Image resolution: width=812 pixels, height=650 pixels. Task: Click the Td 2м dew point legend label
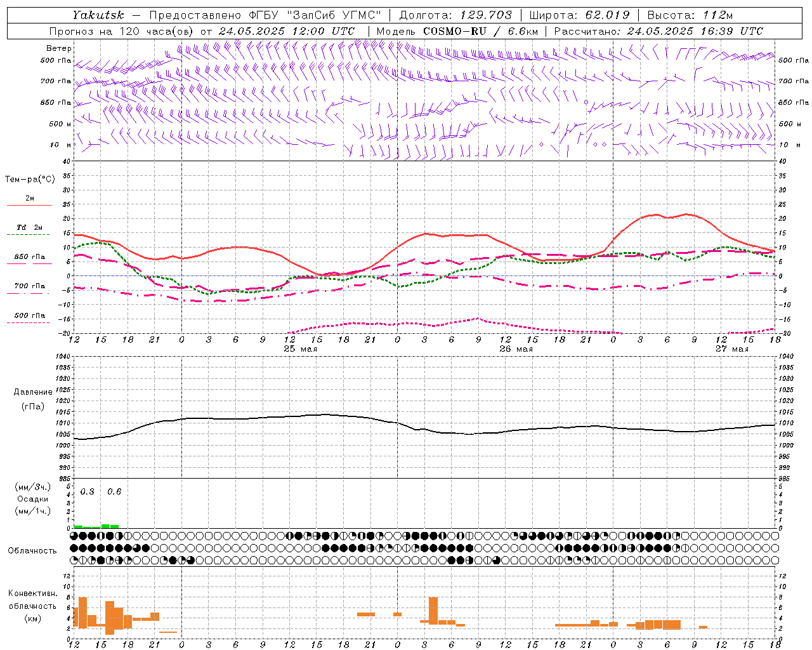click(x=30, y=227)
